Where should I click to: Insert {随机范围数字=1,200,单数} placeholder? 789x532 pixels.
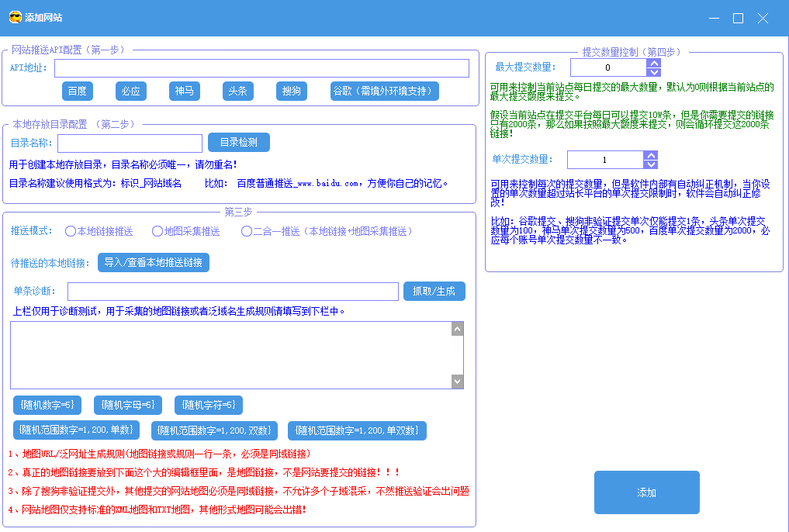pyautogui.click(x=76, y=430)
